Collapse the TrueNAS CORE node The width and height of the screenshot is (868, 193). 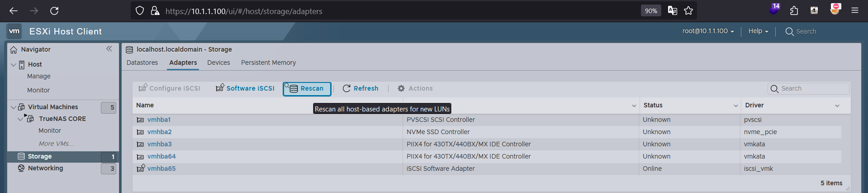20,119
